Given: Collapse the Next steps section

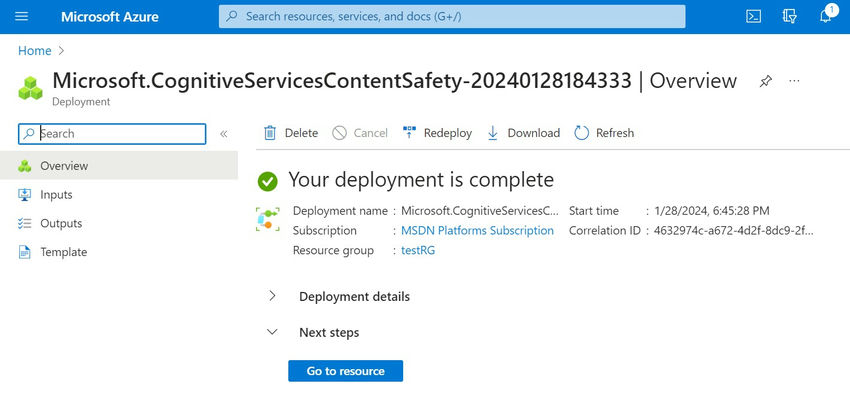Looking at the screenshot, I should (x=329, y=332).
